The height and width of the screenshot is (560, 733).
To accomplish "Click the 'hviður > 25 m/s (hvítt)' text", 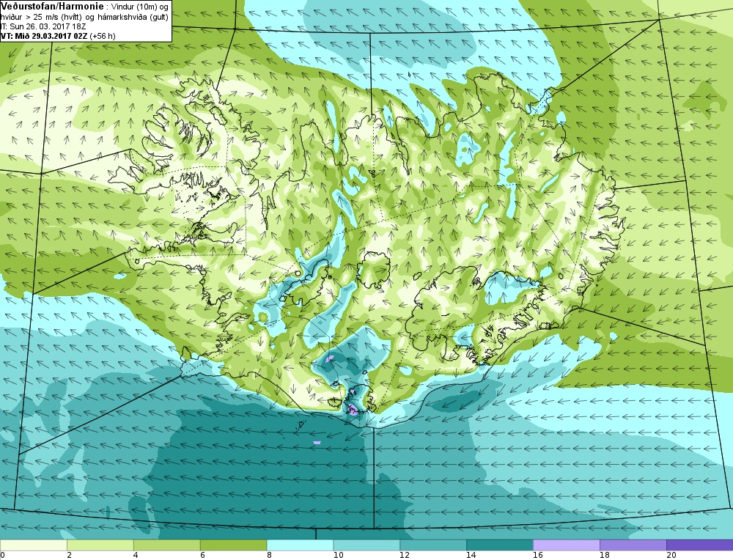I will tap(41, 17).
